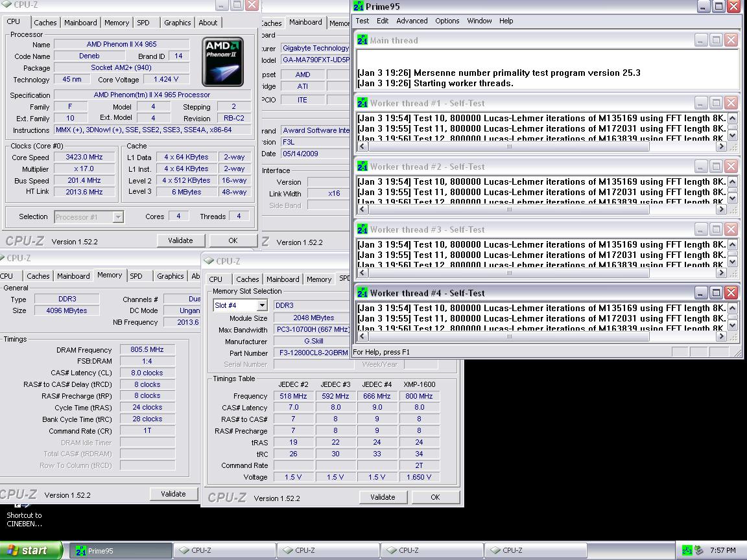Open the Processor #1 selection dropdown
The height and width of the screenshot is (560, 747).
117,216
